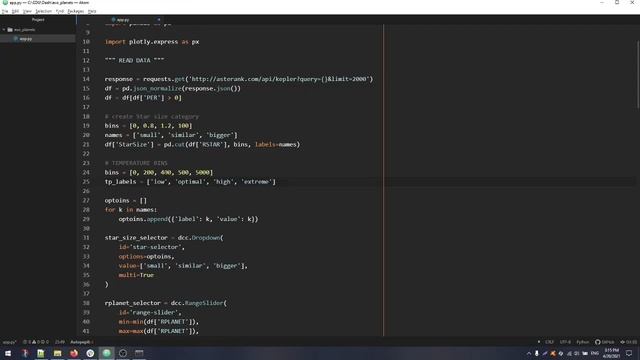This screenshot has width=640, height=360.
Task: Click the requests.get URL string on line 14
Action: 279,79
